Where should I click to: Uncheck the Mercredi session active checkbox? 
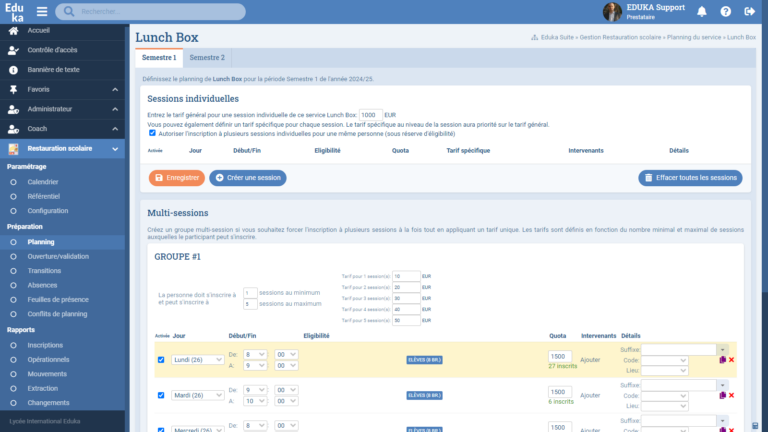coord(161,430)
